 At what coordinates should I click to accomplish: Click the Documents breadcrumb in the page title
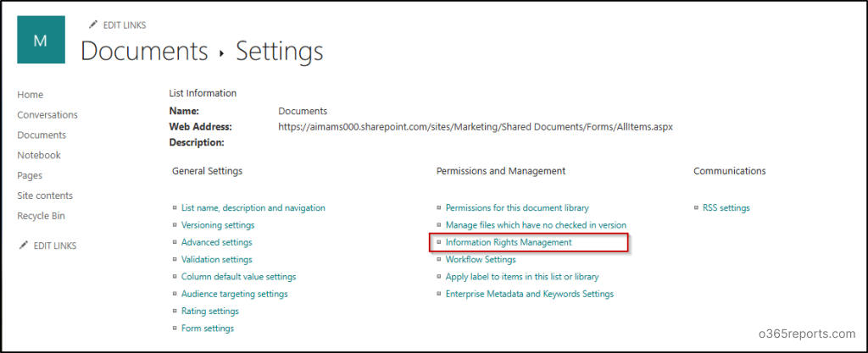[144, 52]
